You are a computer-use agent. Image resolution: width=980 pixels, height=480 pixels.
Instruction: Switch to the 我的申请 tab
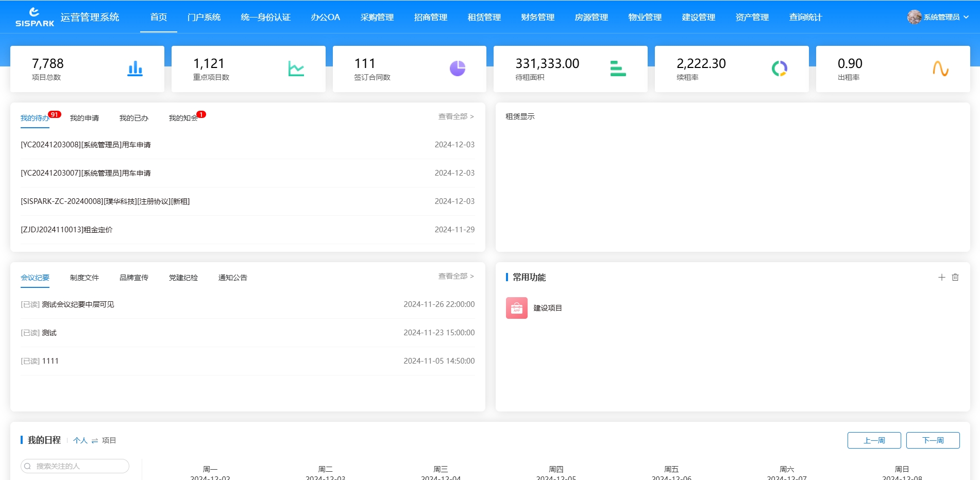85,117
